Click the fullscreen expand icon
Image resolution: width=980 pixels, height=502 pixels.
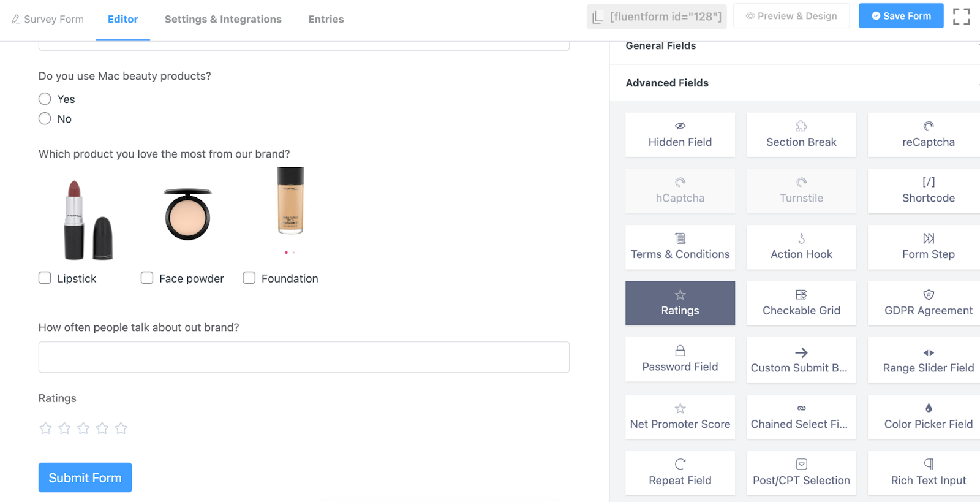point(961,17)
